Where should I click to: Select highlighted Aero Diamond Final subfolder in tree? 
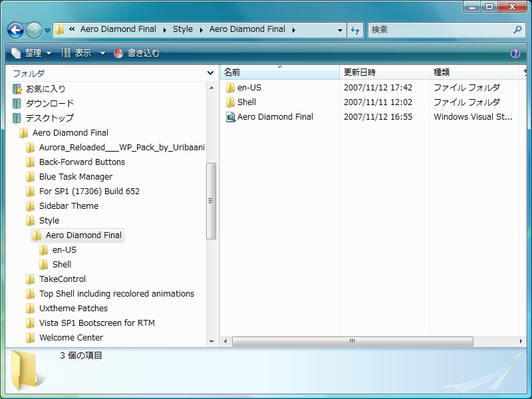click(77, 235)
